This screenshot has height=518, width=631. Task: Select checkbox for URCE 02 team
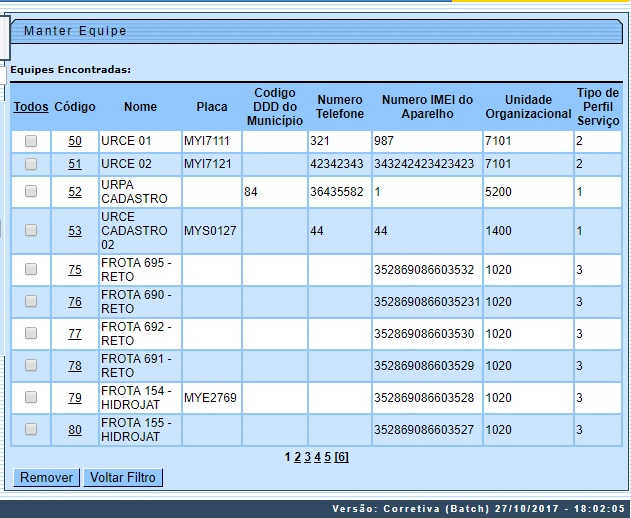point(31,164)
